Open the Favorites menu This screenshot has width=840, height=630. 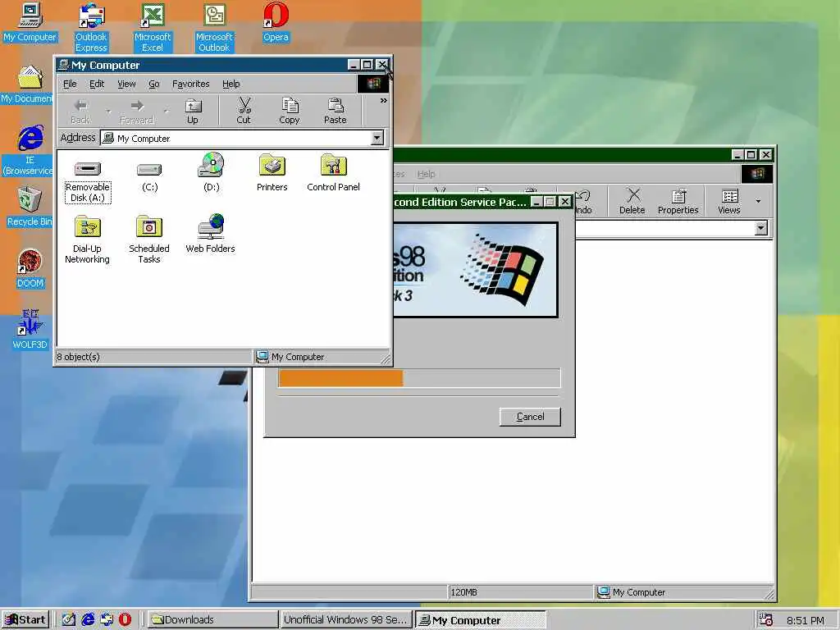[x=190, y=84]
